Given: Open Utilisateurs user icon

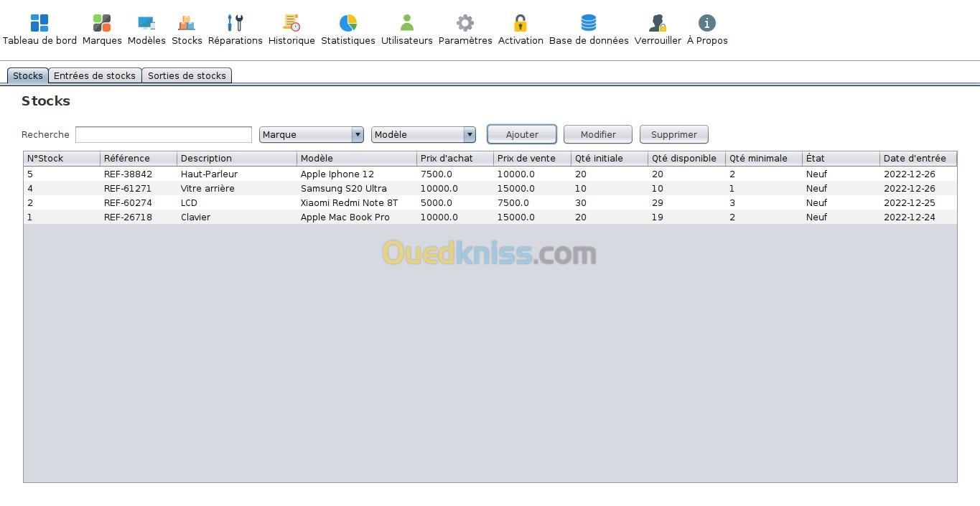Looking at the screenshot, I should click(407, 23).
